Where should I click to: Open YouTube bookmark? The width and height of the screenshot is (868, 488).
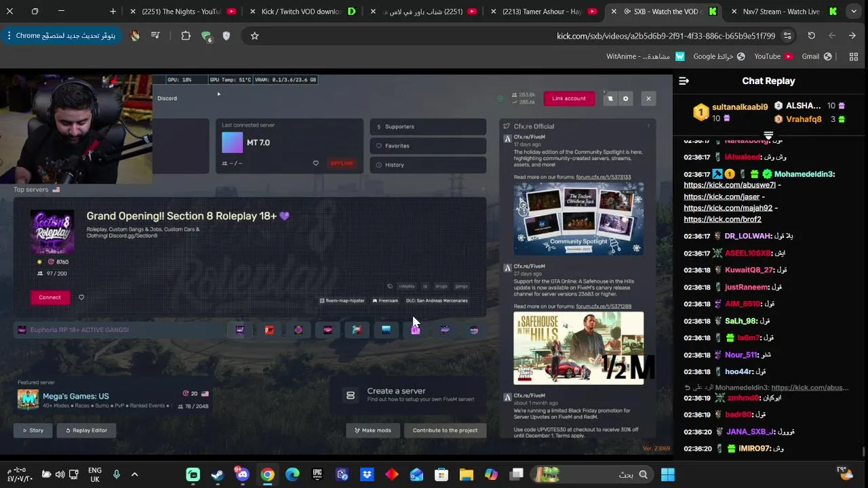click(774, 57)
